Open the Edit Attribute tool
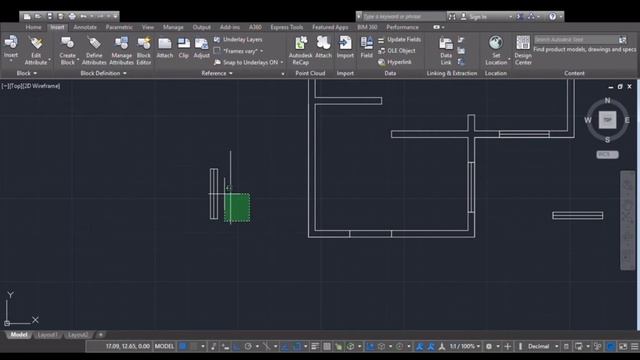This screenshot has width=640, height=360. (36, 50)
